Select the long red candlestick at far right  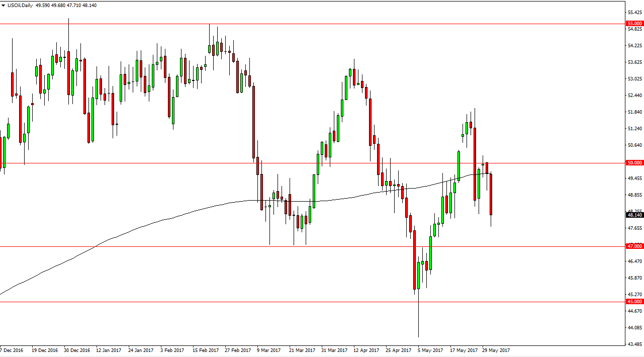[x=491, y=195]
